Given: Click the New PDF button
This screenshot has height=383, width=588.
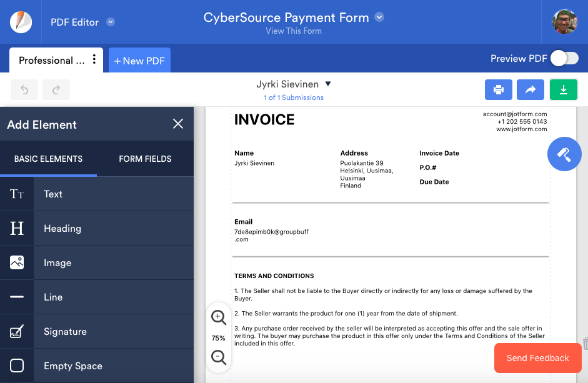Looking at the screenshot, I should pos(139,61).
